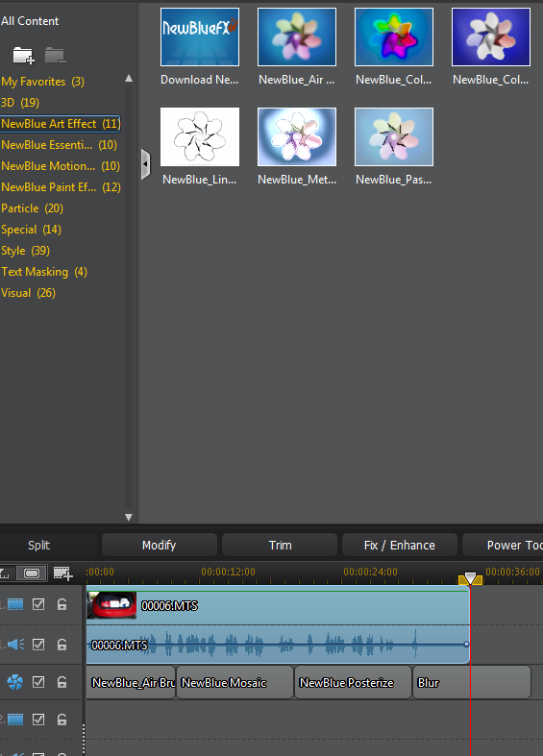Click the Modify button

pyautogui.click(x=160, y=546)
